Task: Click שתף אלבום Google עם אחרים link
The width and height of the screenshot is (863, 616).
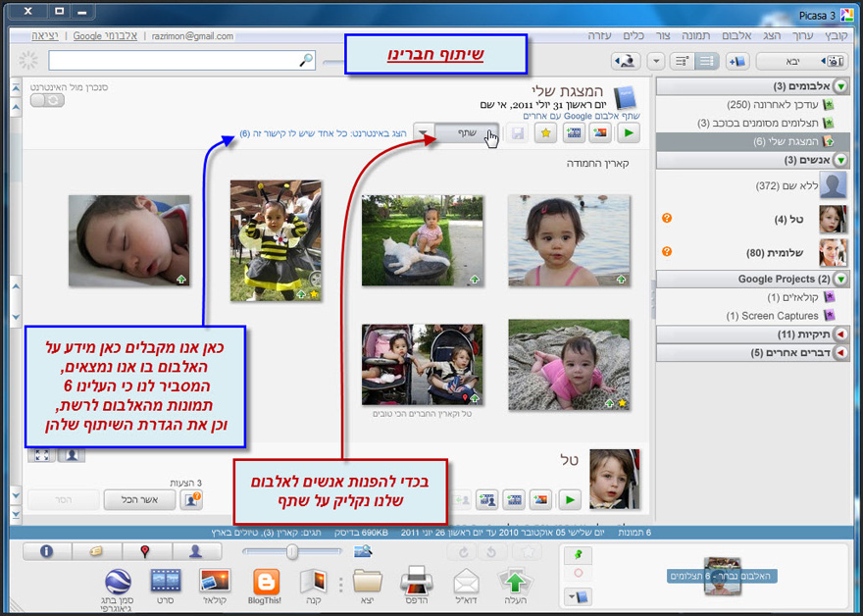Action: pyautogui.click(x=582, y=116)
